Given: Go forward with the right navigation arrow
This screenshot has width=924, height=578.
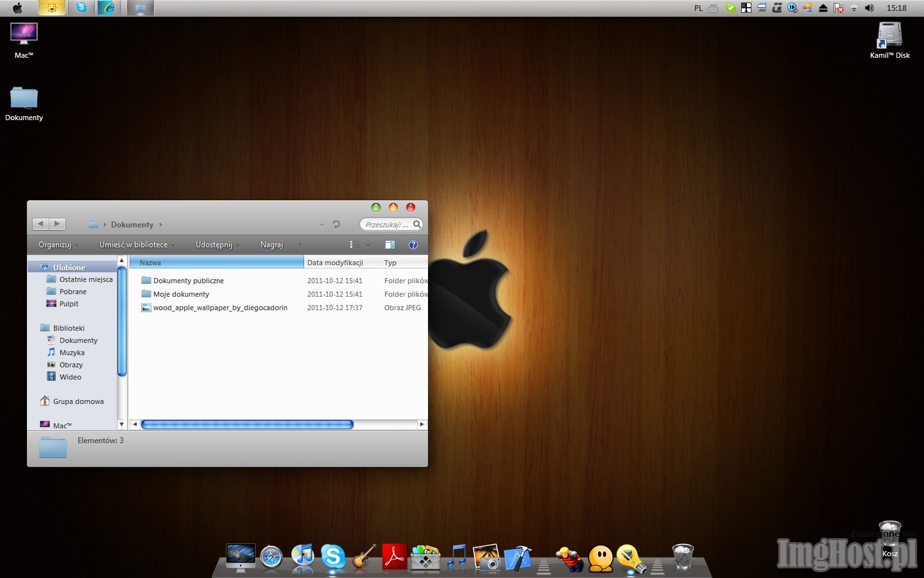Looking at the screenshot, I should 57,224.
